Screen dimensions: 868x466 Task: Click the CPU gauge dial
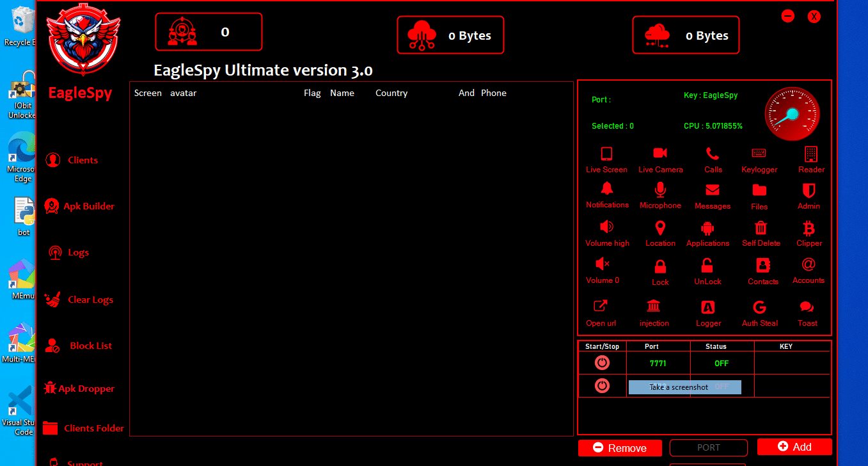pos(793,113)
